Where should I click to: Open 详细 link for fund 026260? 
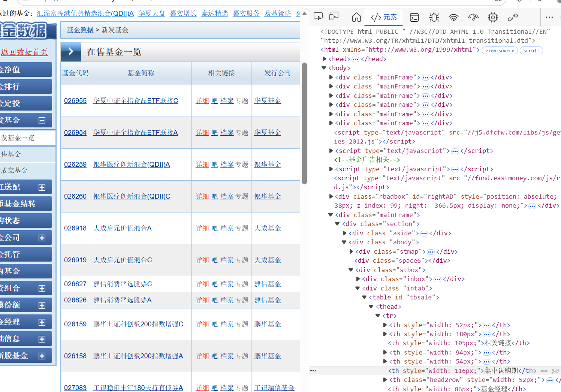coord(202,196)
